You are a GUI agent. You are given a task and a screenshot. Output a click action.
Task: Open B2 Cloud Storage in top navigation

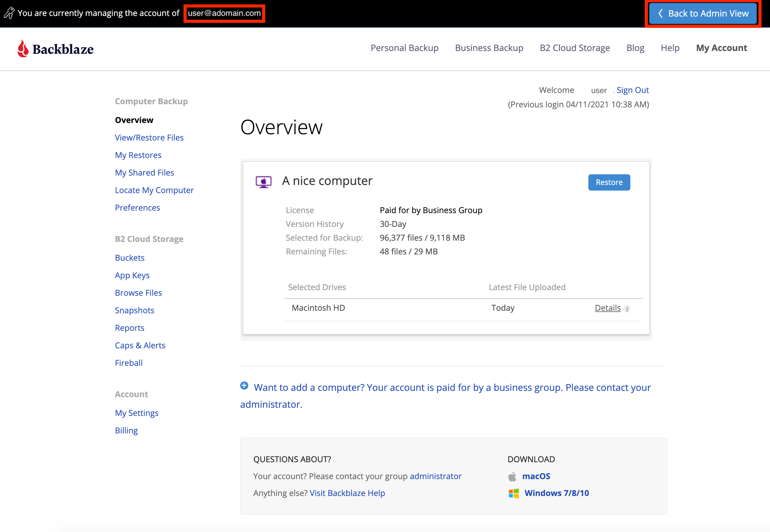point(575,48)
